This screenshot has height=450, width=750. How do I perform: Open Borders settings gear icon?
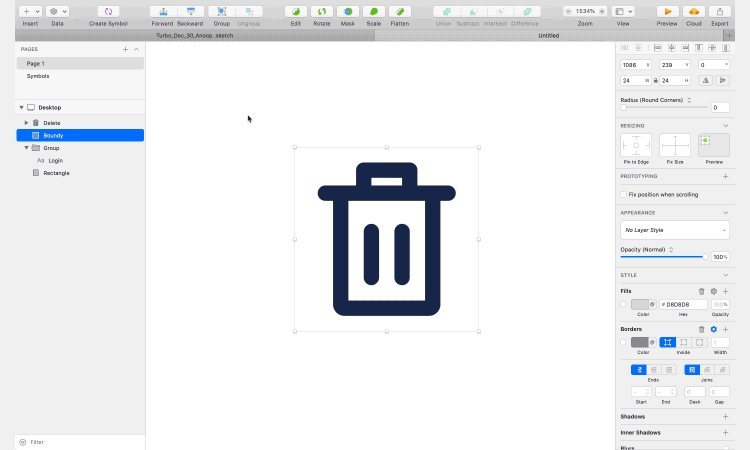pyautogui.click(x=714, y=329)
